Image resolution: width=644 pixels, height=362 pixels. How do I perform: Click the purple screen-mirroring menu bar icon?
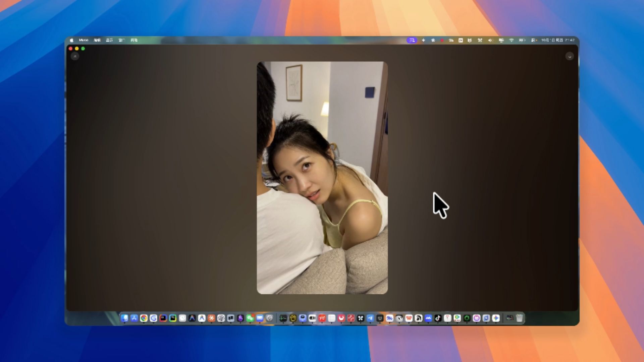point(412,40)
